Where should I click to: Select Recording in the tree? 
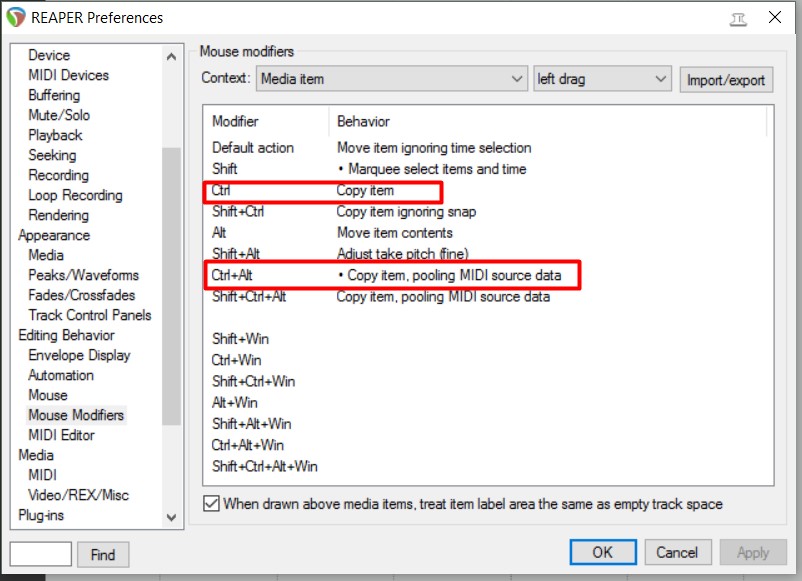click(59, 175)
